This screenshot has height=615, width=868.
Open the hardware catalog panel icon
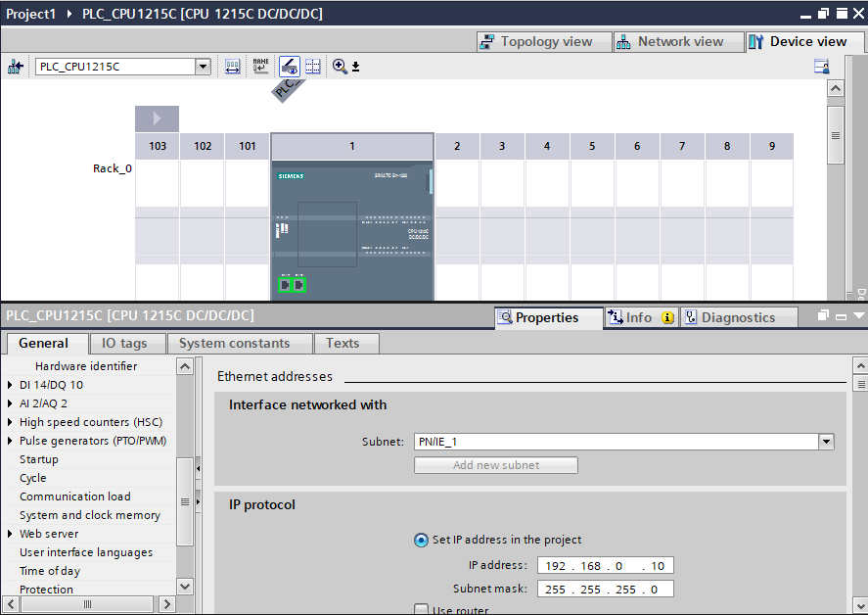tap(822, 67)
